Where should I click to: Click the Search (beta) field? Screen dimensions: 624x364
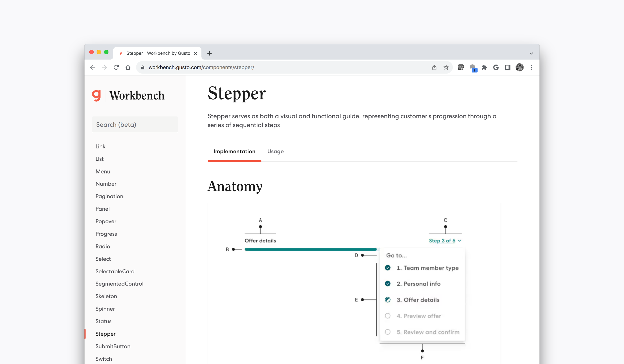click(x=135, y=124)
